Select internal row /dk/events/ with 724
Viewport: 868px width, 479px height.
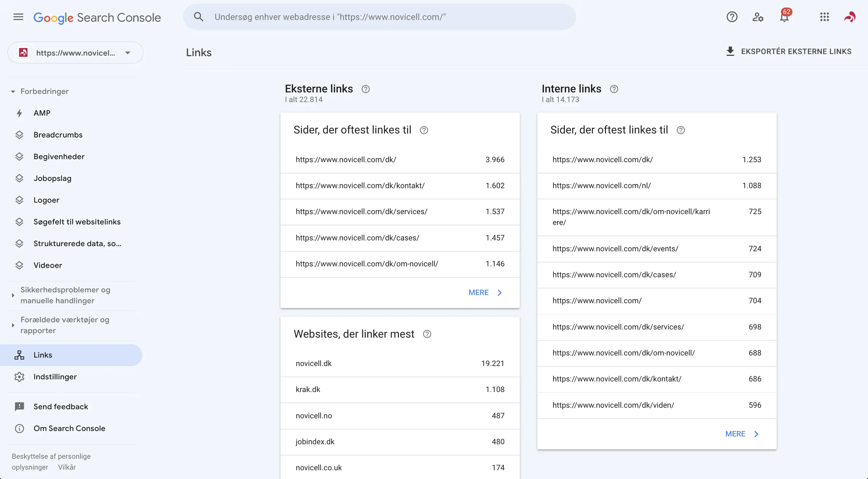[657, 249]
